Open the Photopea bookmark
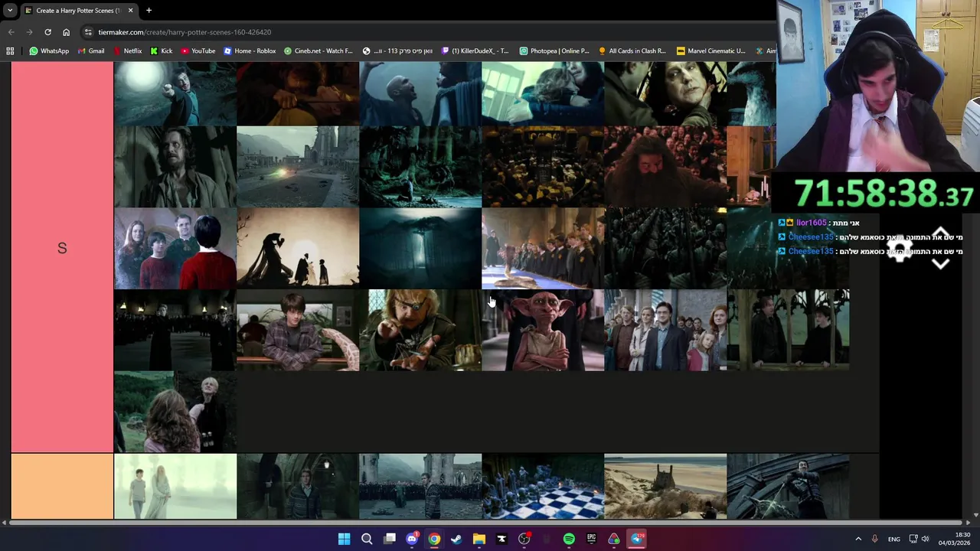 coord(554,51)
